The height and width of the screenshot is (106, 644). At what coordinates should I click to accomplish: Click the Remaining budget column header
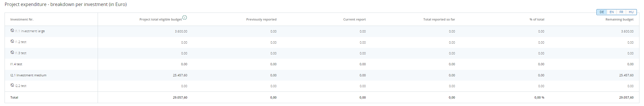click(620, 19)
